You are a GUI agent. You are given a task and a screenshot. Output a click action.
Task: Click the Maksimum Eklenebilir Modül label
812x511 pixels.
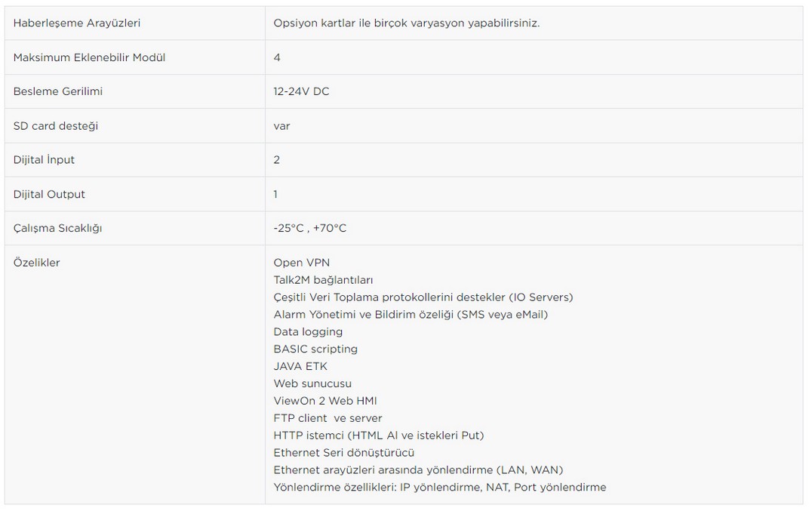[x=89, y=57]
